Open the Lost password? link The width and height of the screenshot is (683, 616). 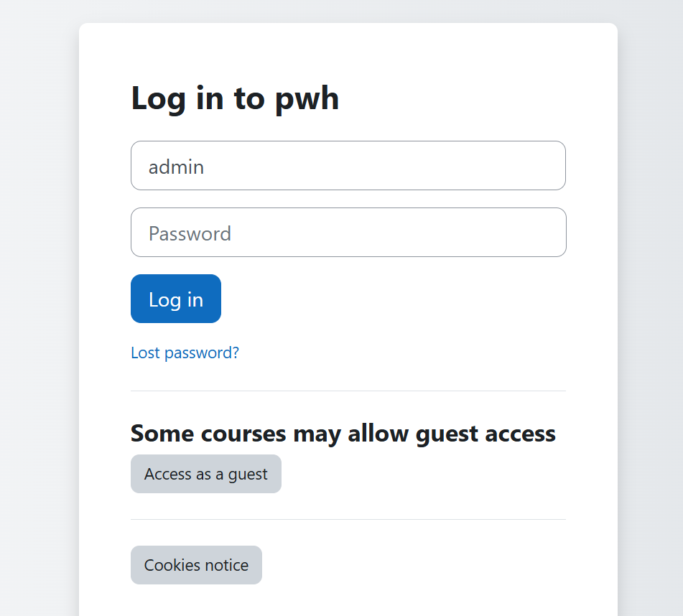tap(185, 353)
